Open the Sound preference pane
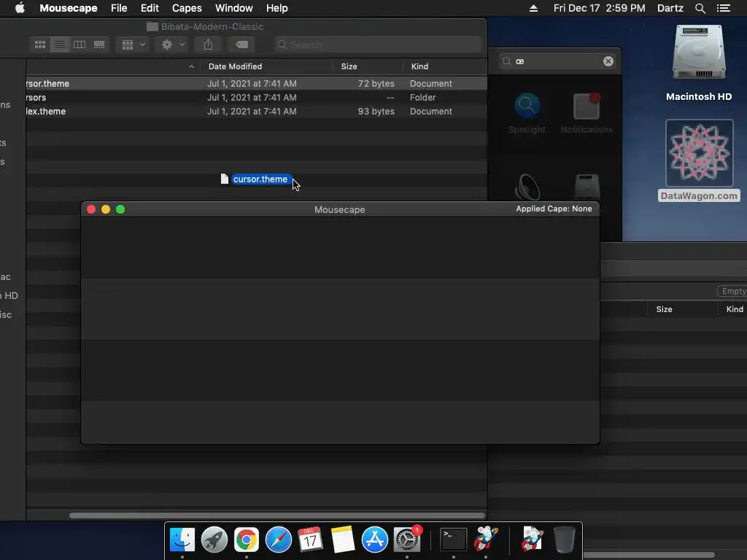747x560 pixels. (x=527, y=187)
